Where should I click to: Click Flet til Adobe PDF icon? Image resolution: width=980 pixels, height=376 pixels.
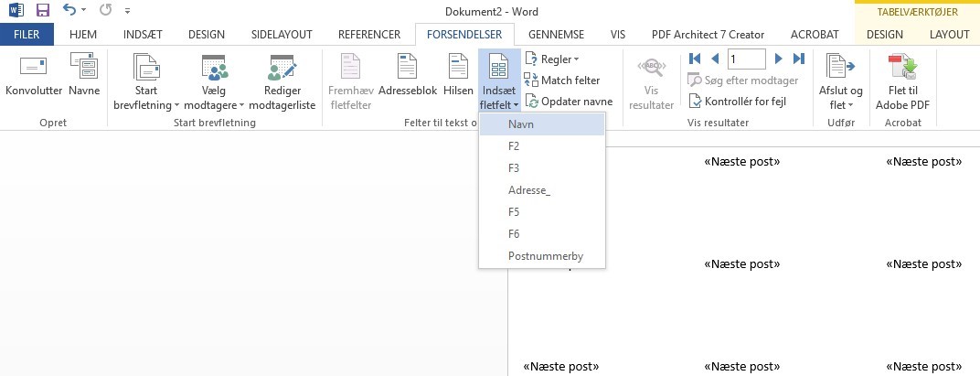(x=902, y=66)
